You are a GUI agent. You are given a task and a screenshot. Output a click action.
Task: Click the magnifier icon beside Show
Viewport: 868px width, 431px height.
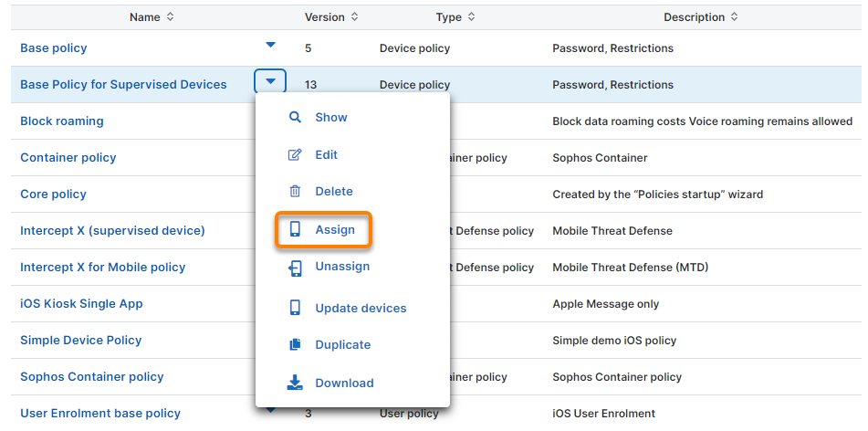point(295,118)
